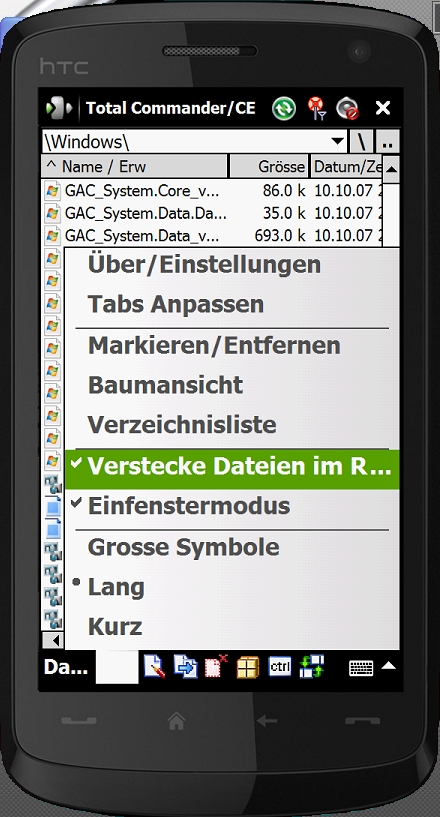Image resolution: width=440 pixels, height=817 pixels.
Task: Choose Baumansicht from the menu
Action: 232,386
